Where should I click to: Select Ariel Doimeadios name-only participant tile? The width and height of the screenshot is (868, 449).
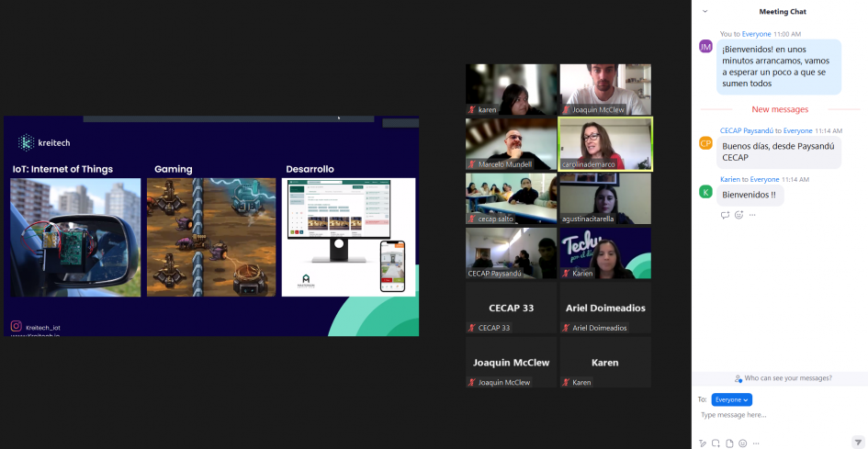pos(605,308)
